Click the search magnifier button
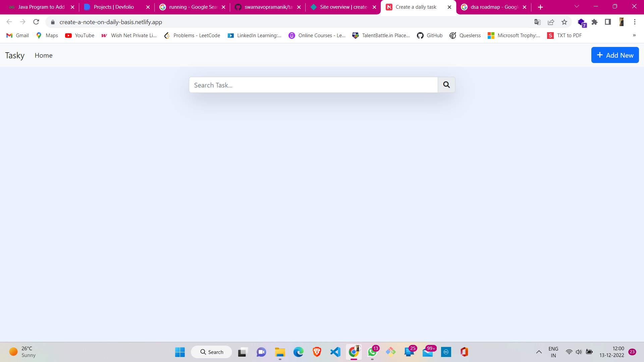The image size is (644, 362). [x=446, y=85]
